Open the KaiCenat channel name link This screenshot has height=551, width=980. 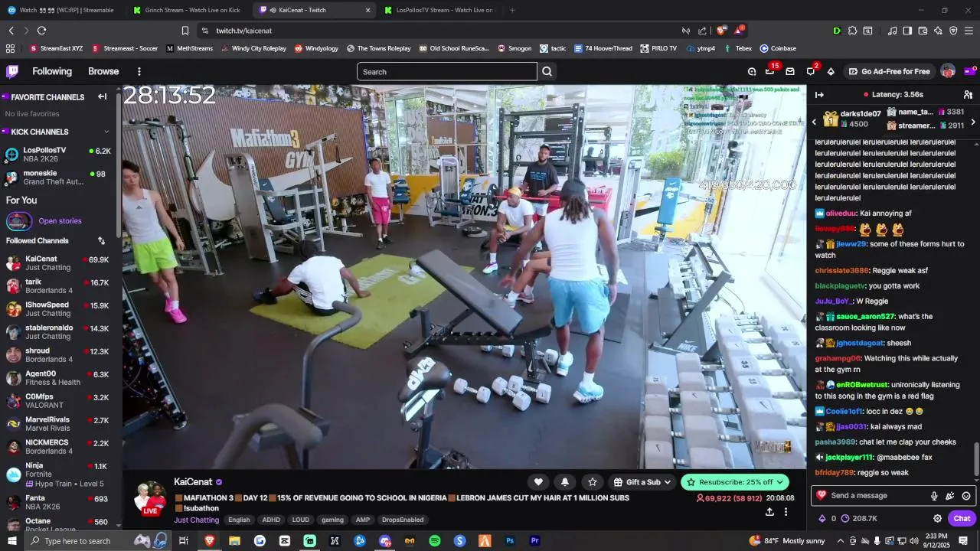193,482
